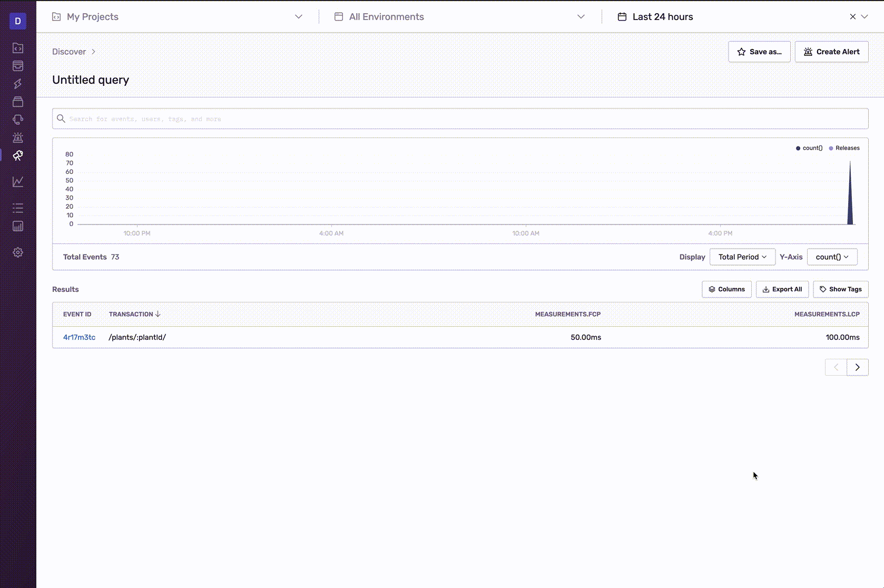
Task: Open the Total Period display dropdown
Action: point(742,257)
